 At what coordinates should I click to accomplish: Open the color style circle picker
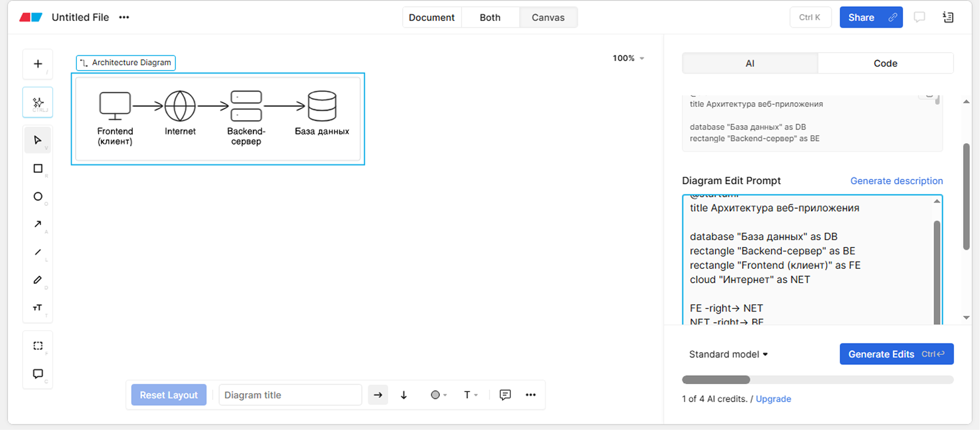438,395
